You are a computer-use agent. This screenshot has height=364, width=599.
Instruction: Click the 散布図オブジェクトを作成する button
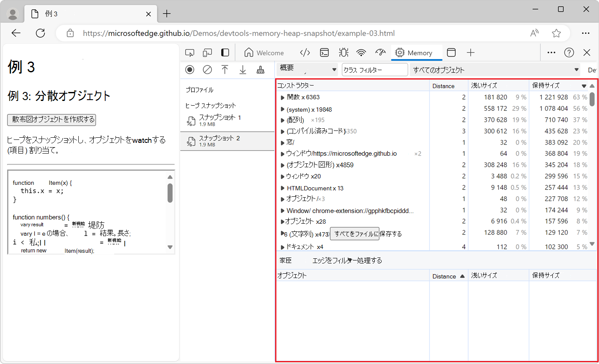coord(51,119)
